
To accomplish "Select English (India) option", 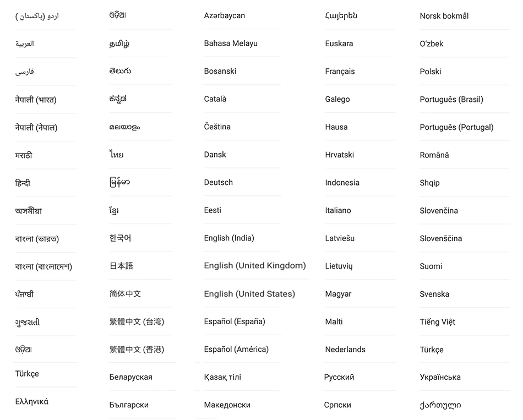I will (x=229, y=238).
